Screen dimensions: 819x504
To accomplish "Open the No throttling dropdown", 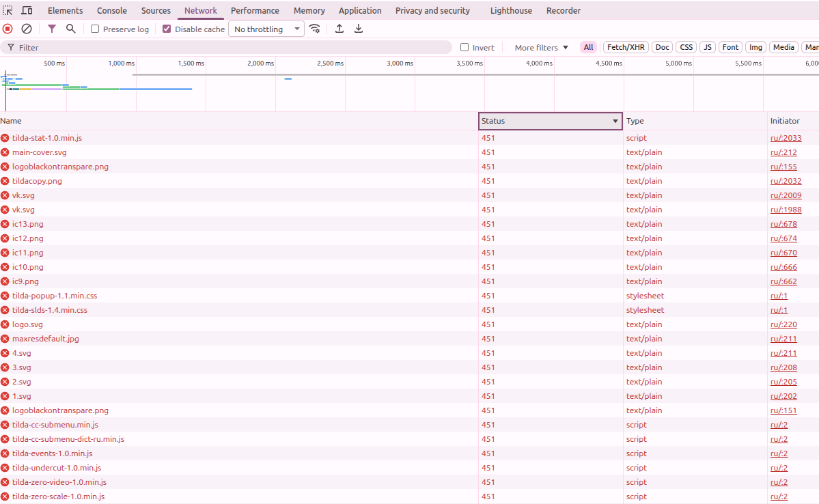I will pyautogui.click(x=266, y=29).
